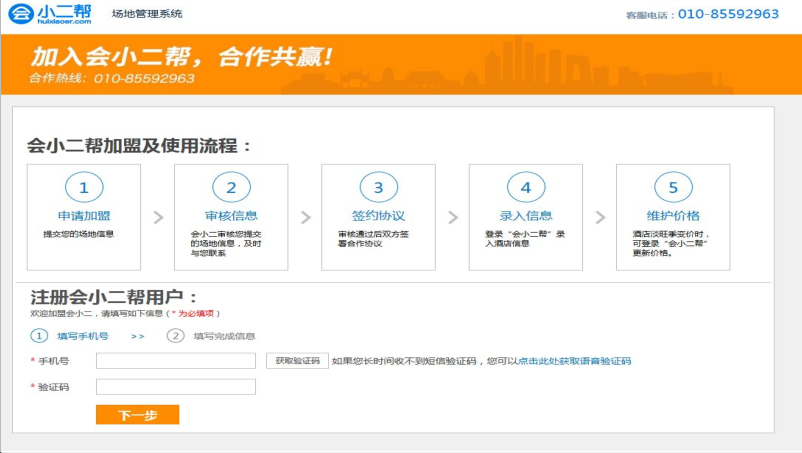802x453 pixels.
Task: Focus the 验证码 input field
Action: click(176, 387)
